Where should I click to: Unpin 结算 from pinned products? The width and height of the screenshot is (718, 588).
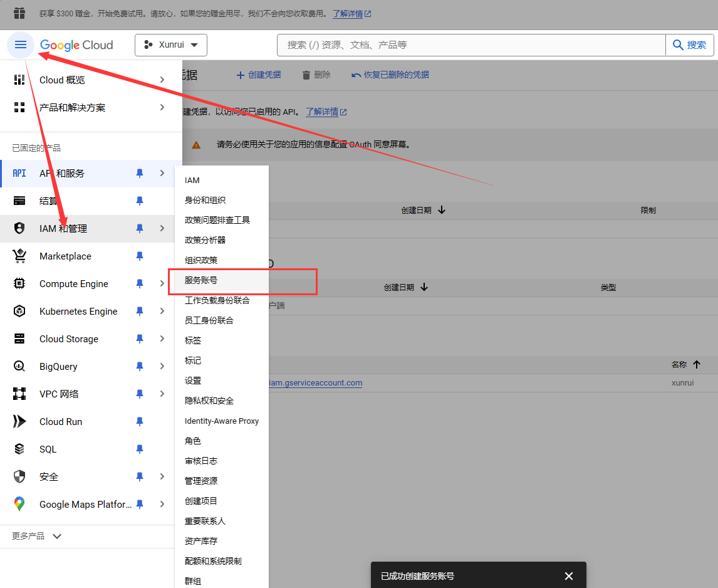pyautogui.click(x=140, y=201)
